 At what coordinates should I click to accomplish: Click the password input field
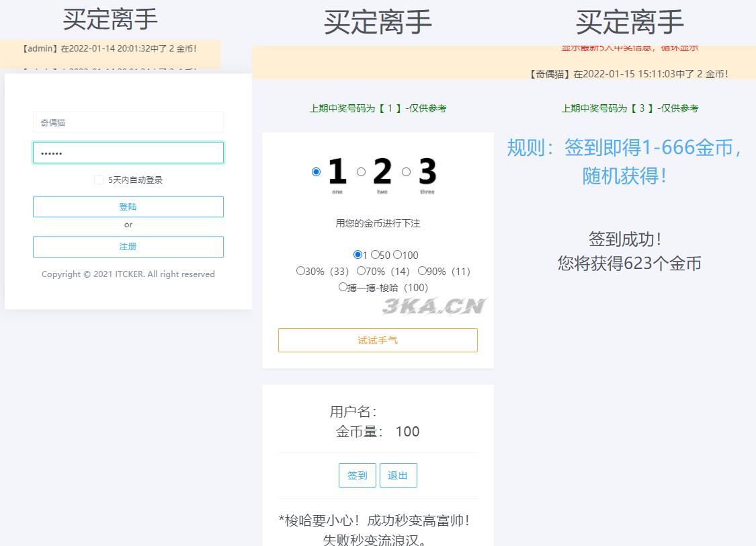tap(128, 152)
